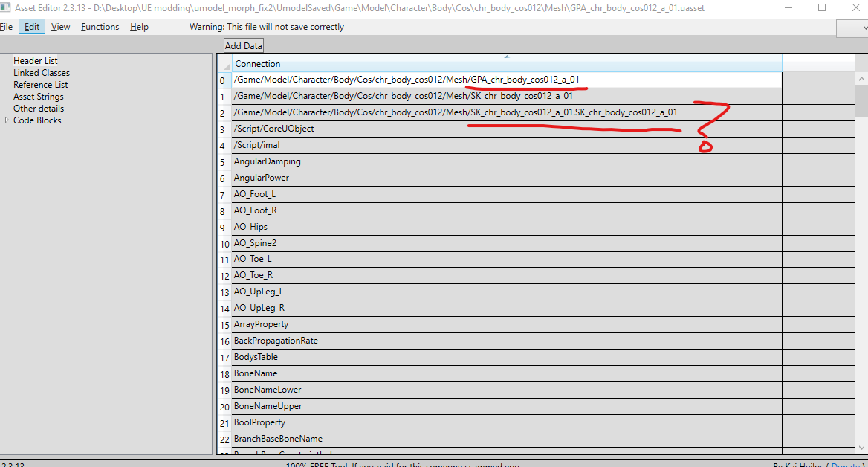Open the Functions menu
This screenshot has width=868, height=467.
(x=100, y=27)
